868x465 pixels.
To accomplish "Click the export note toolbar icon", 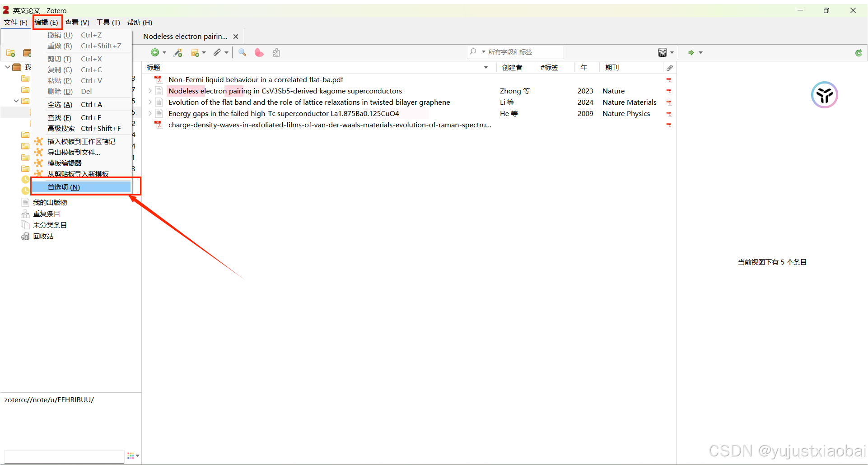I will 276,53.
